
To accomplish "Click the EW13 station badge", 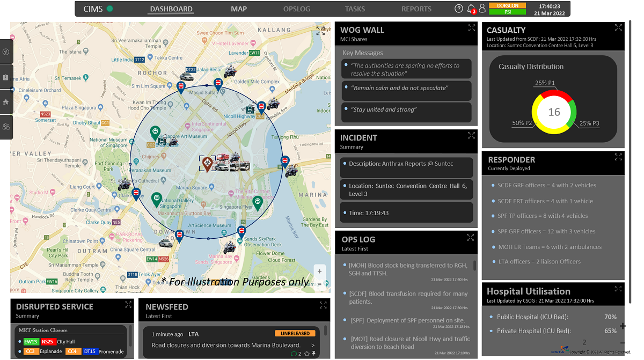I will [31, 342].
